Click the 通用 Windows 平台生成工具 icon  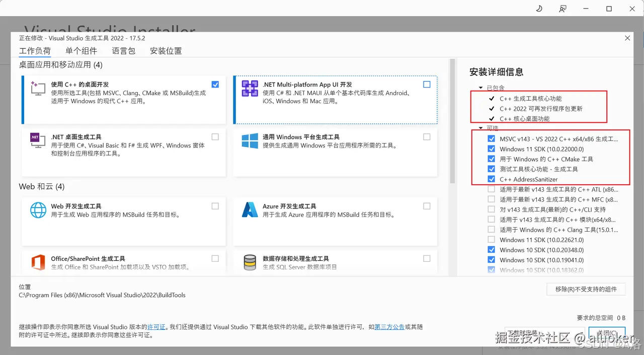tap(249, 140)
